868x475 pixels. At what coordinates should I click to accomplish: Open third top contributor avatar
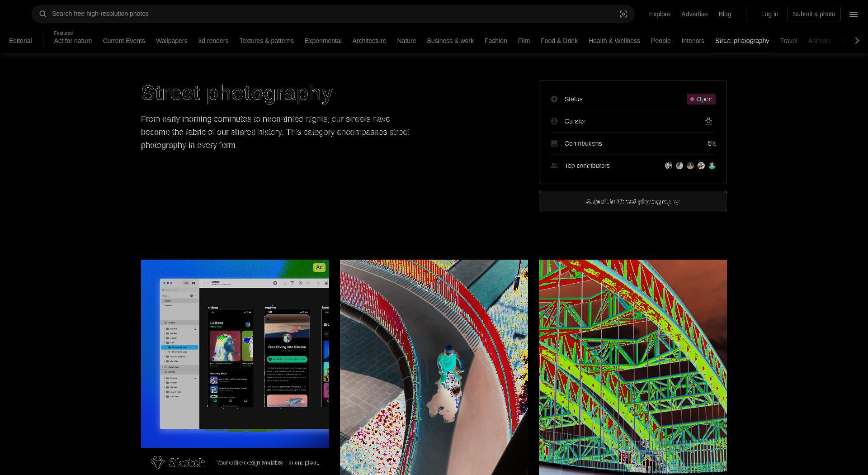tap(690, 166)
